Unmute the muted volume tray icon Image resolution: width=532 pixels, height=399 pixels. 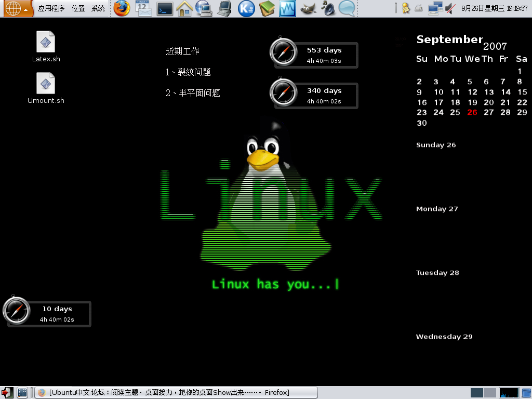(x=450, y=8)
